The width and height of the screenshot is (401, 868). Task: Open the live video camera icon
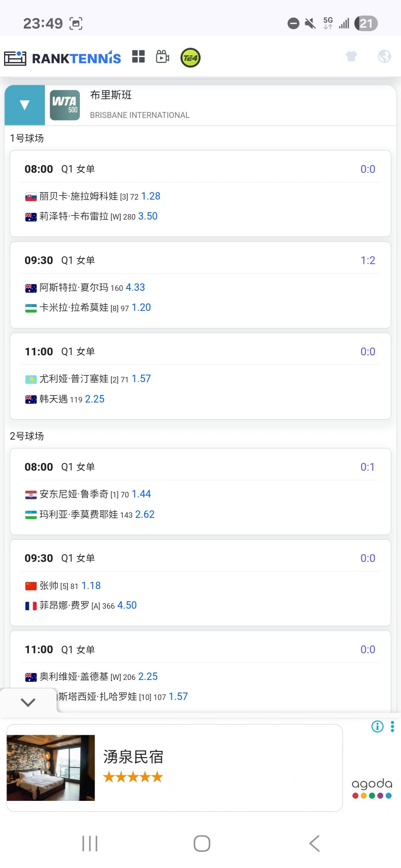coord(163,57)
